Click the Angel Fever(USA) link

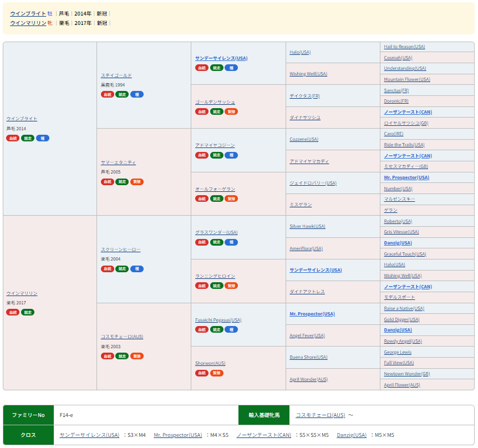pyautogui.click(x=307, y=335)
